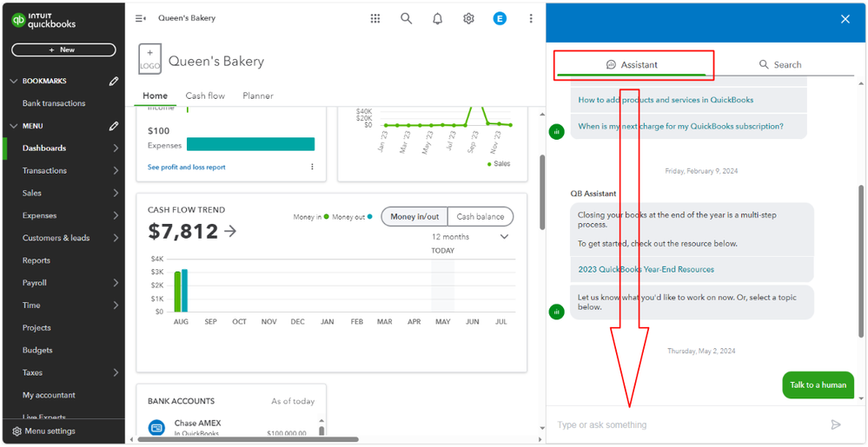
Task: Expand the Payroll submenu arrow
Action: [116, 283]
